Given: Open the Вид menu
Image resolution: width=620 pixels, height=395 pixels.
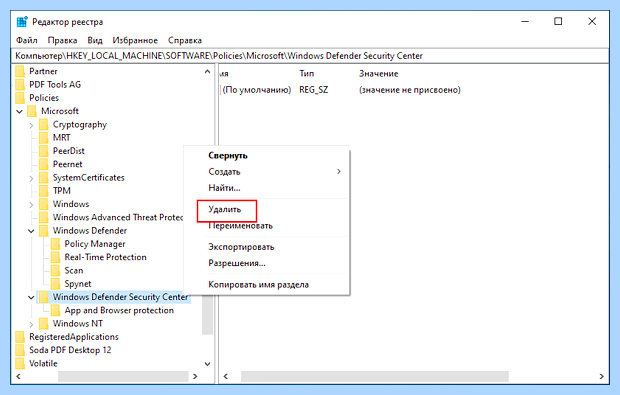Looking at the screenshot, I should pyautogui.click(x=95, y=40).
